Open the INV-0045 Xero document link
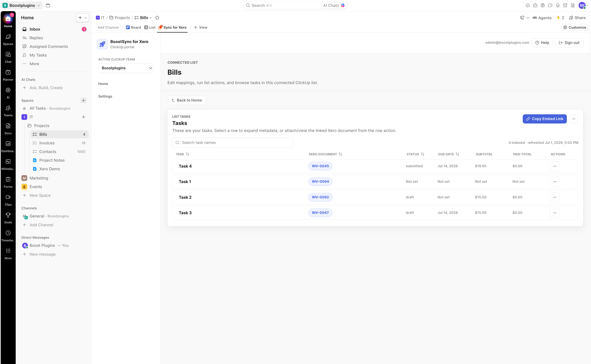Viewport: 591px width, 364px height. pyautogui.click(x=320, y=166)
